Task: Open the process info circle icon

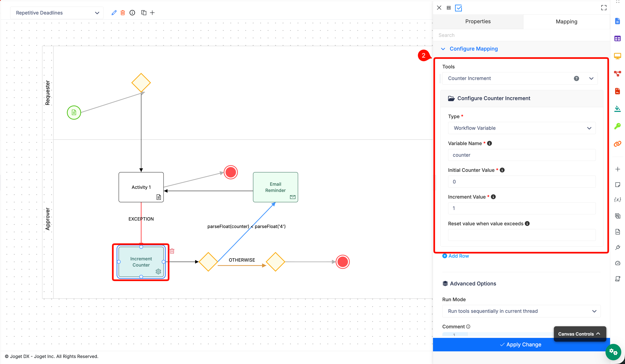Action: pyautogui.click(x=132, y=13)
